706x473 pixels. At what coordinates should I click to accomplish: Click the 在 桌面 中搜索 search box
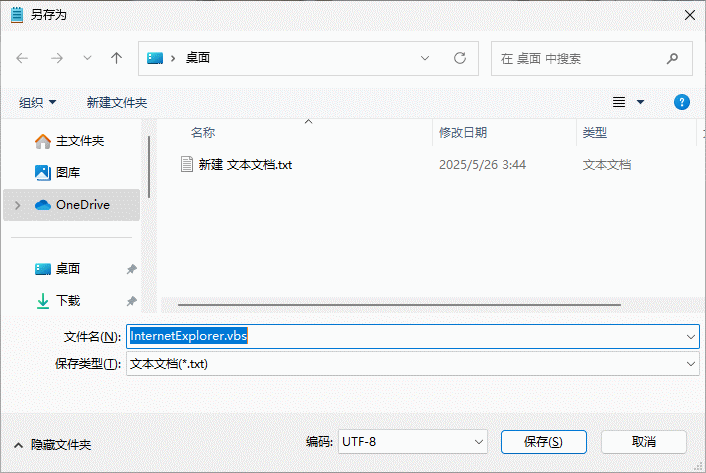592,59
